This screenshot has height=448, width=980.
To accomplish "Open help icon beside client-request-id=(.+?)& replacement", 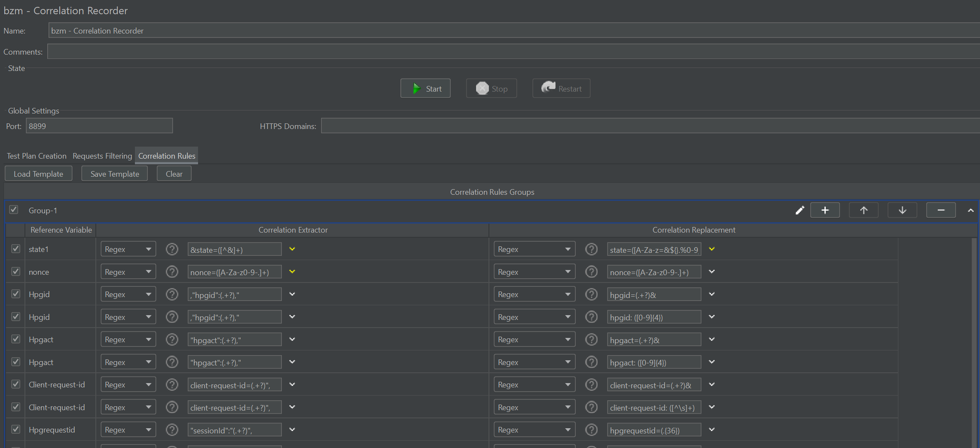I will tap(591, 384).
